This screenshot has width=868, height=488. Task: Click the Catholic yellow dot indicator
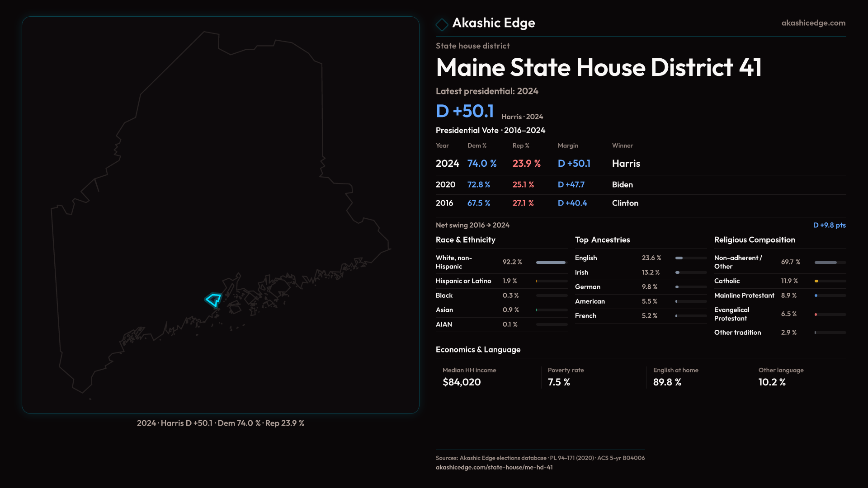[x=816, y=281]
